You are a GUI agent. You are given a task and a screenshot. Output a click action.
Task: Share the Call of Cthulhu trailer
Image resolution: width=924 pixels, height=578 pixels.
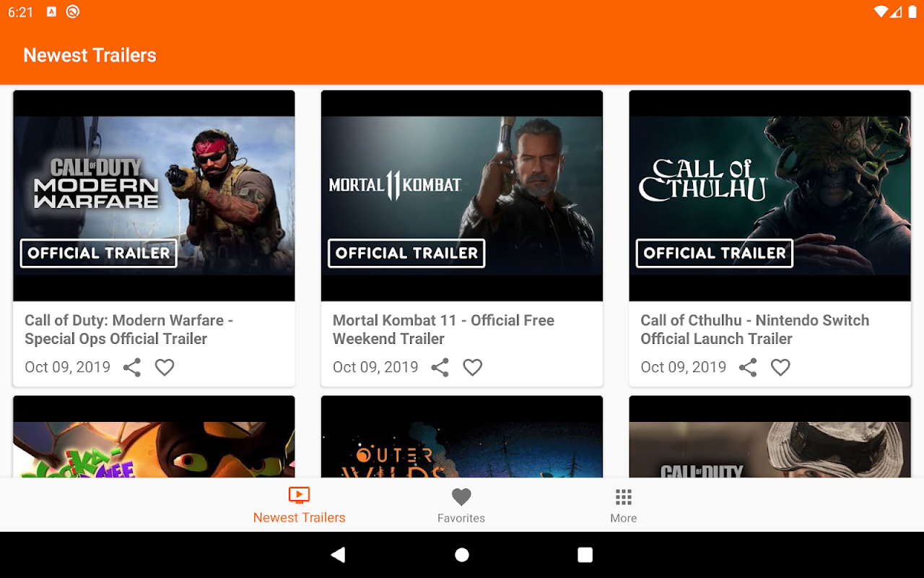tap(748, 368)
